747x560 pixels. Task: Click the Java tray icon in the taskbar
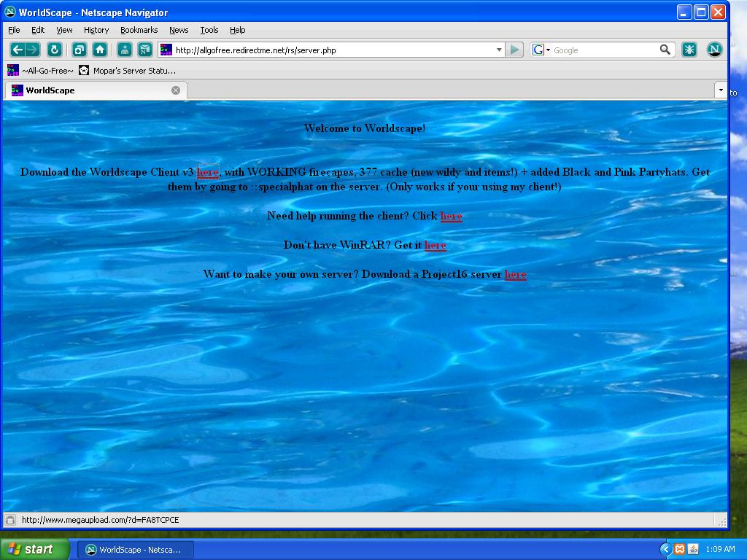693,549
